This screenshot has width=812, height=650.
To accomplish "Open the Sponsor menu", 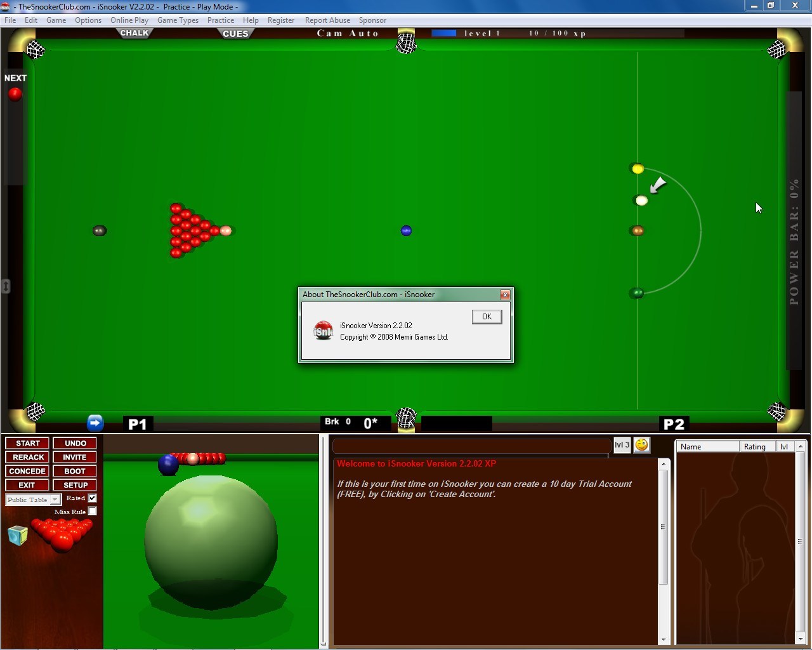I will (x=372, y=20).
